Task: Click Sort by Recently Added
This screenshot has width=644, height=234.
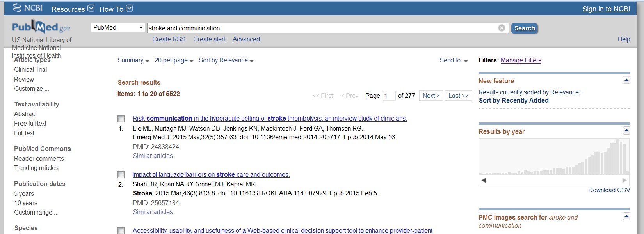Action: (514, 100)
